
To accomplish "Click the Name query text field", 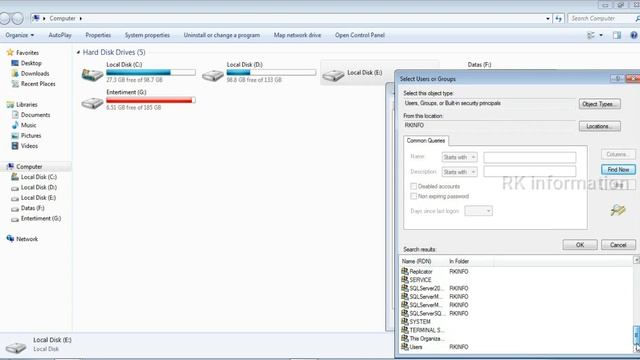I will [x=529, y=157].
